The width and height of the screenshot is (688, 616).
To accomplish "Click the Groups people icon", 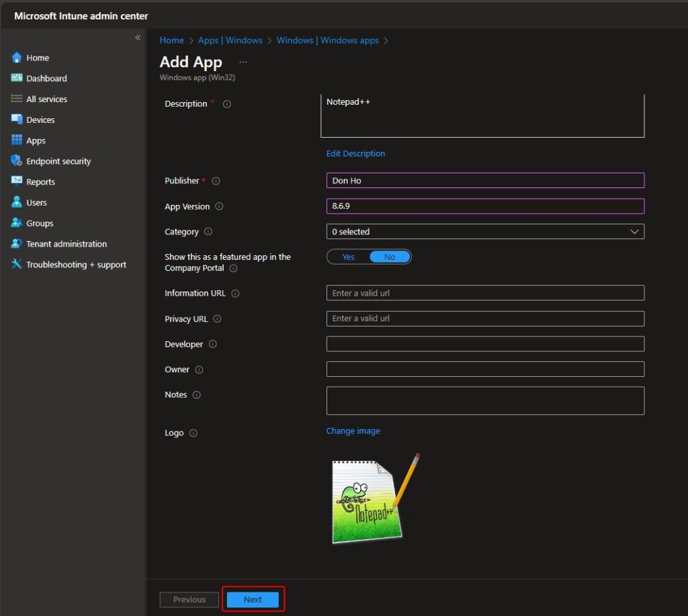I will tap(17, 222).
